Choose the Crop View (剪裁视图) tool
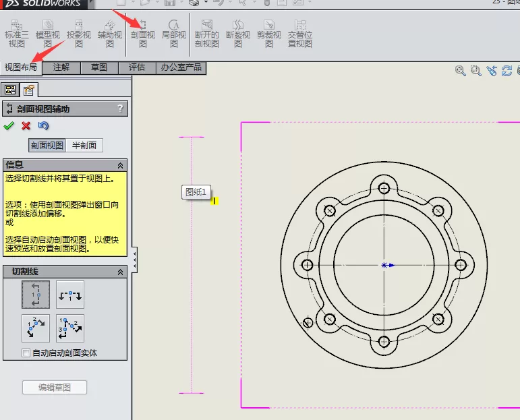Image resolution: width=520 pixels, height=420 pixels. coord(269,34)
